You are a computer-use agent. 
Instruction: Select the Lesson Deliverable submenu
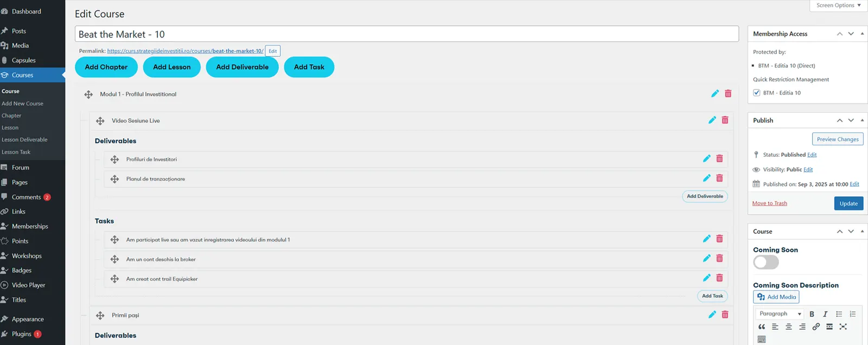coord(24,139)
